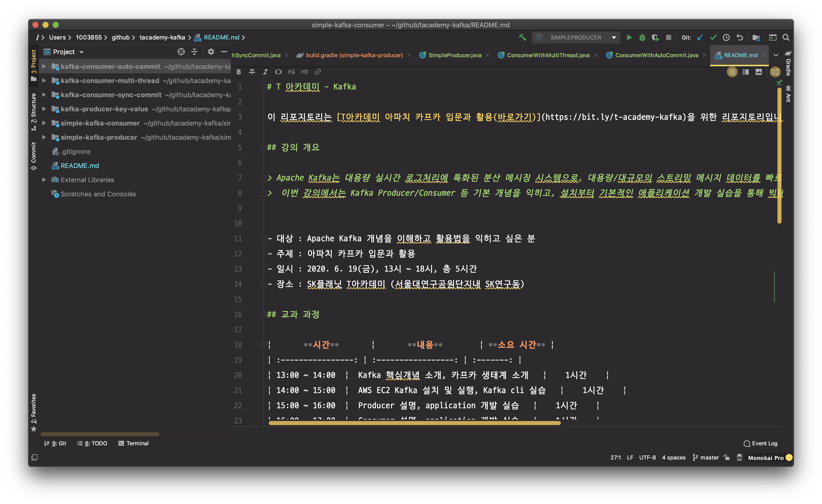Open the Event Log
The image size is (822, 504).
pyautogui.click(x=761, y=443)
